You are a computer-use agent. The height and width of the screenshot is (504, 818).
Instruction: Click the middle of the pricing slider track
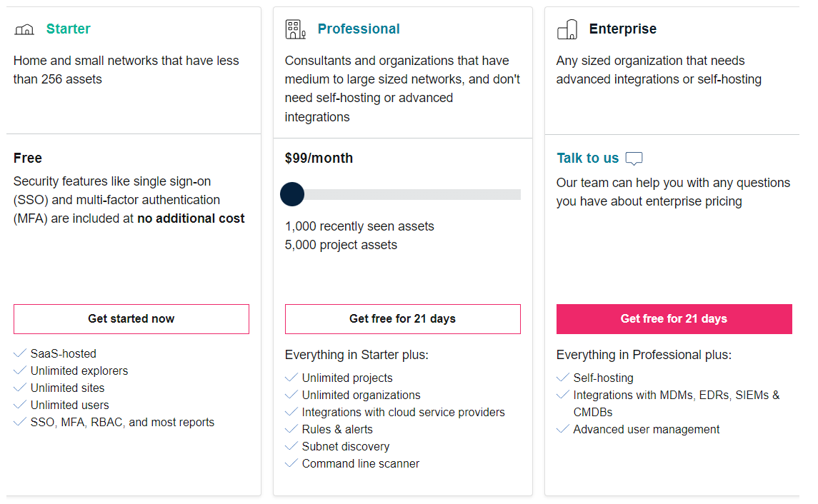[x=403, y=194]
